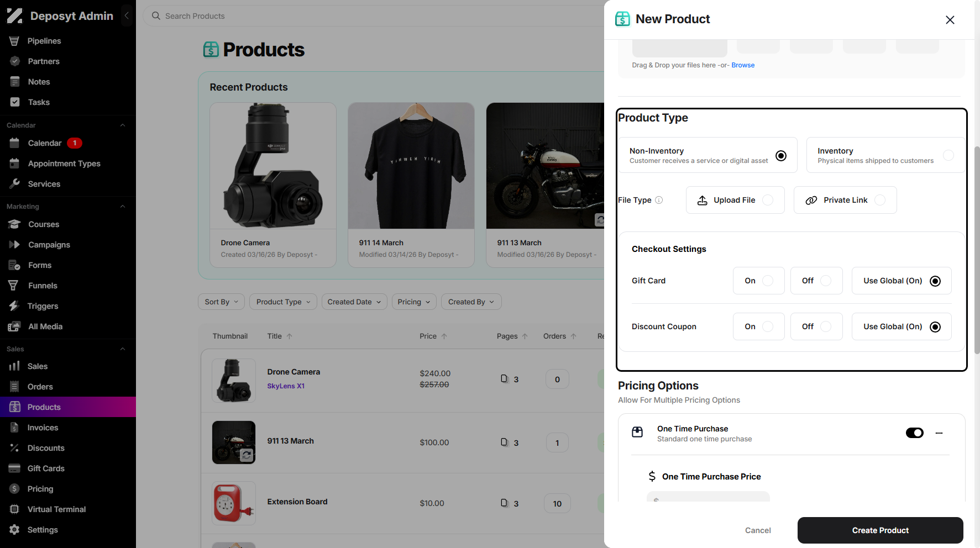The image size is (980, 548).
Task: Open Orders in the sidebar menu
Action: click(x=68, y=387)
